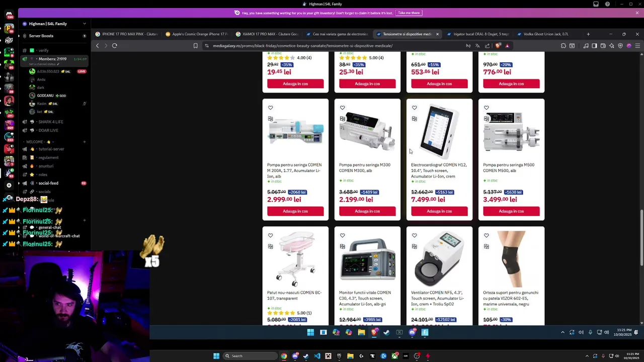Click Take me there button in banner

[x=409, y=13]
